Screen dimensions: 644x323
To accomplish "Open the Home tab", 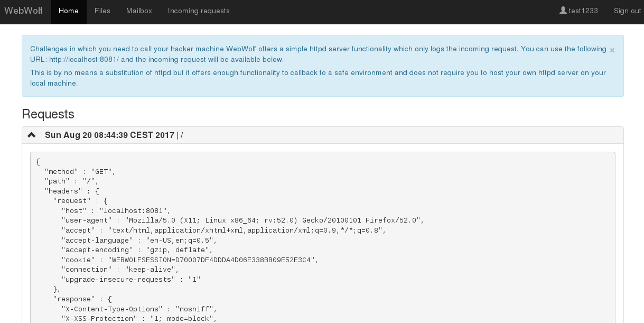I will click(69, 11).
